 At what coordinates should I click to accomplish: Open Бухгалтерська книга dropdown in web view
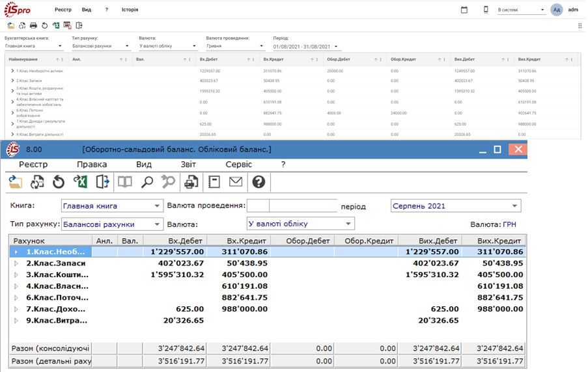(34, 46)
